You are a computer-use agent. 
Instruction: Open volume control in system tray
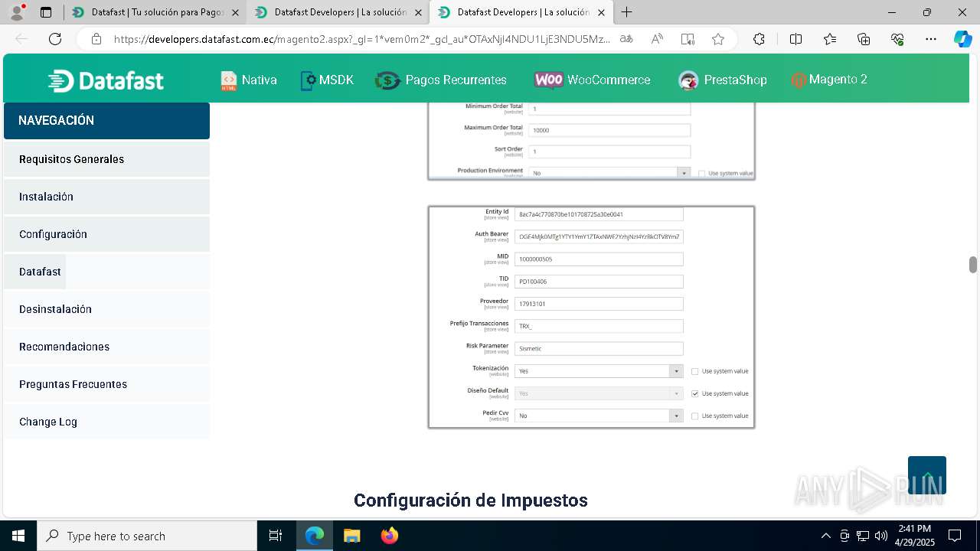click(x=881, y=536)
